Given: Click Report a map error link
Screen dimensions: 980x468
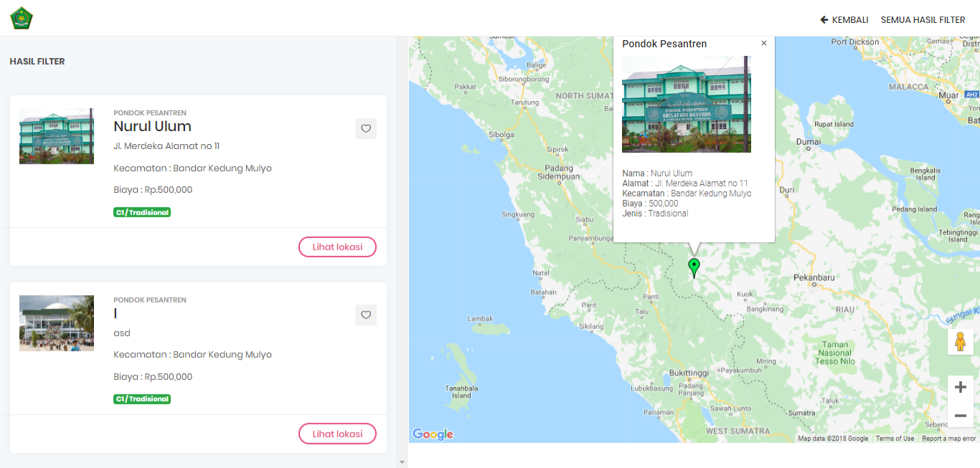Looking at the screenshot, I should pyautogui.click(x=949, y=439).
